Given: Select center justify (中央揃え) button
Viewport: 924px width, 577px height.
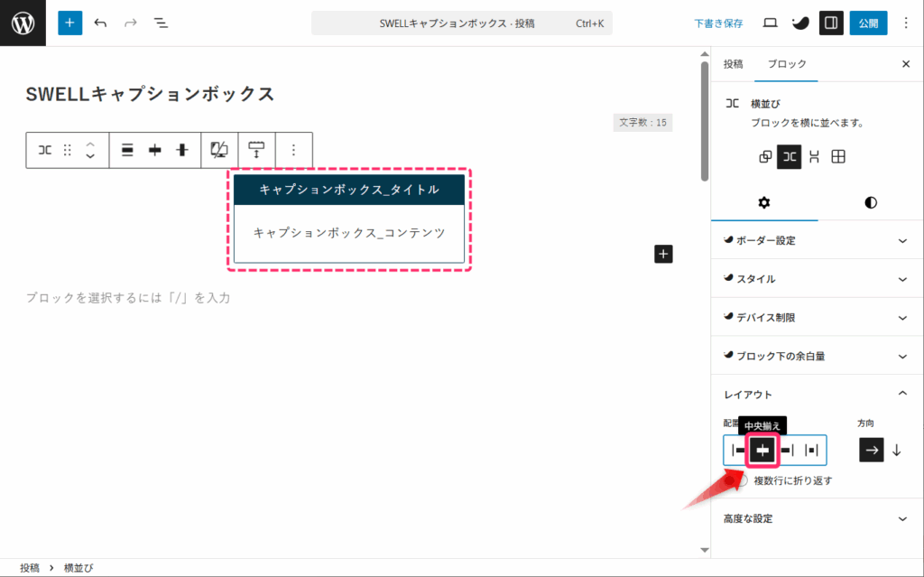Looking at the screenshot, I should (x=762, y=451).
